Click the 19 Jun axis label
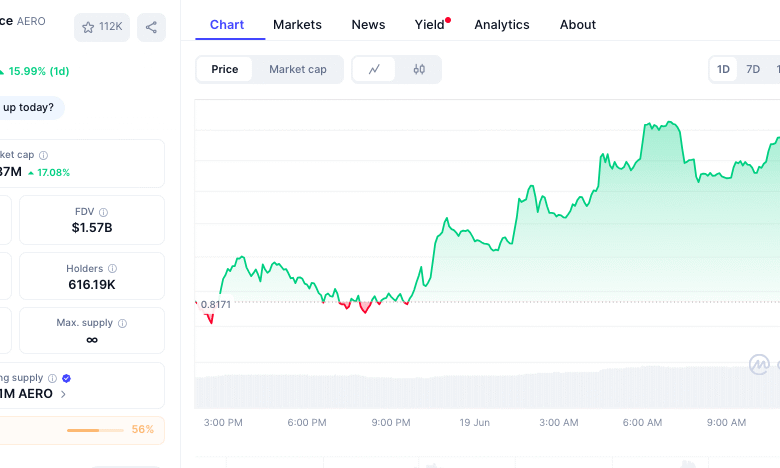Viewport: 780px width, 468px height. (475, 423)
